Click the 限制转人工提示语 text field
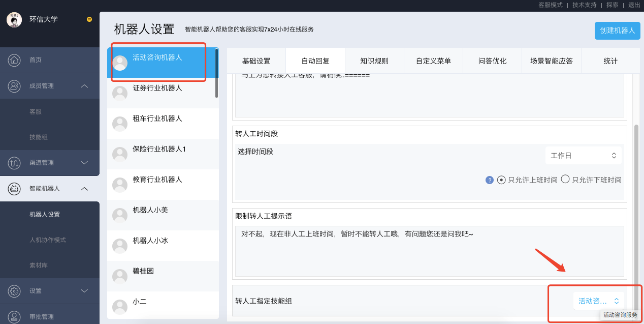 click(429, 251)
